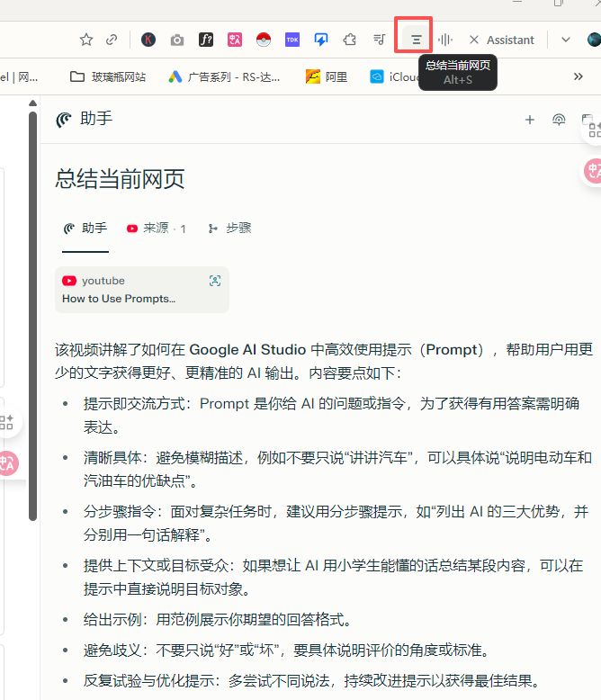The image size is (601, 700).
Task: Copy page link with chain icon
Action: (112, 40)
